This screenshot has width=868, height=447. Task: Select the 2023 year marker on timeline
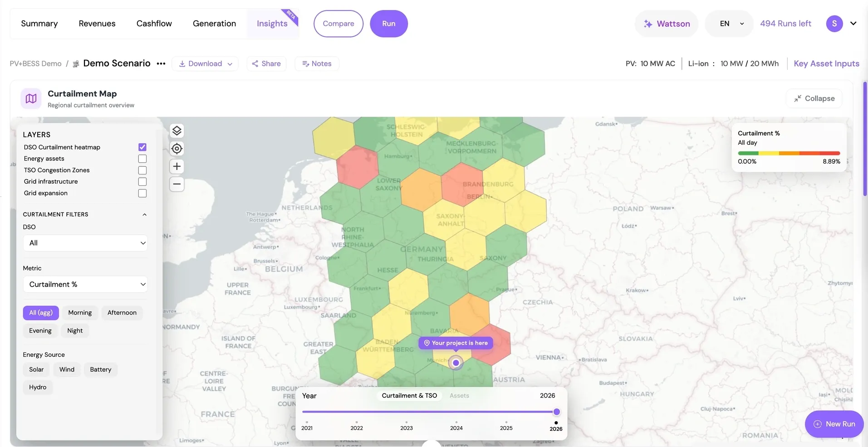pos(407,426)
